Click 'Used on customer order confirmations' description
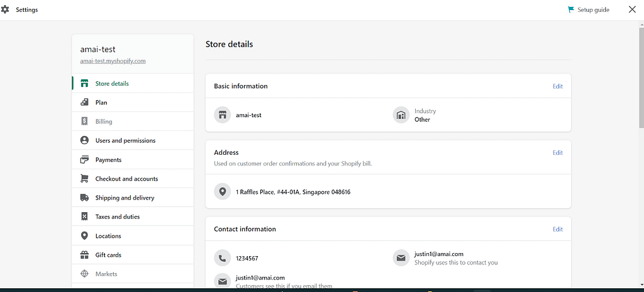The width and height of the screenshot is (644, 292). click(x=293, y=164)
